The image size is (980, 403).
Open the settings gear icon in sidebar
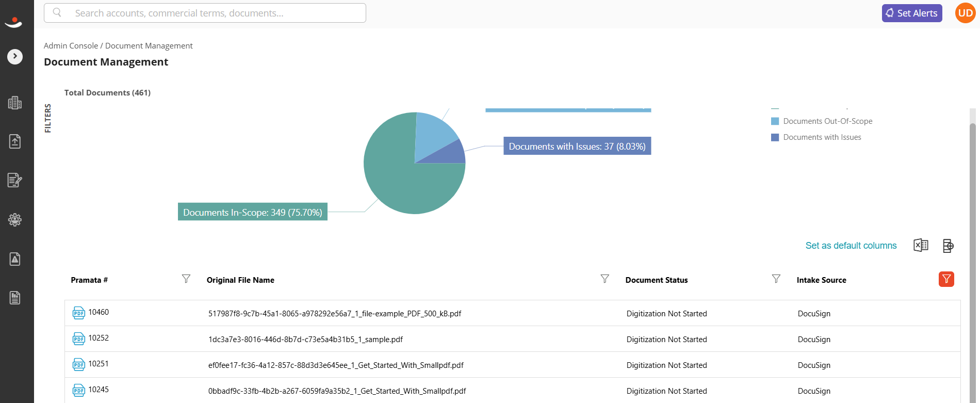15,220
